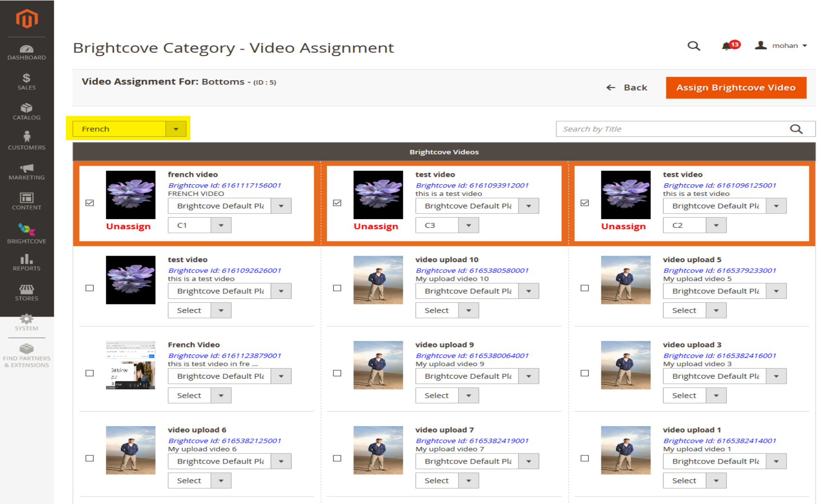This screenshot has height=504, width=821.
Task: Unassign the test video with playlist C3
Action: tap(376, 226)
